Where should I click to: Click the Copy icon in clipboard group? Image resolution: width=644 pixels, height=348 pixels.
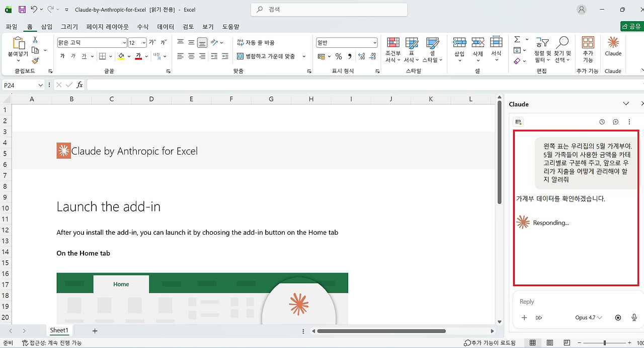pyautogui.click(x=35, y=50)
